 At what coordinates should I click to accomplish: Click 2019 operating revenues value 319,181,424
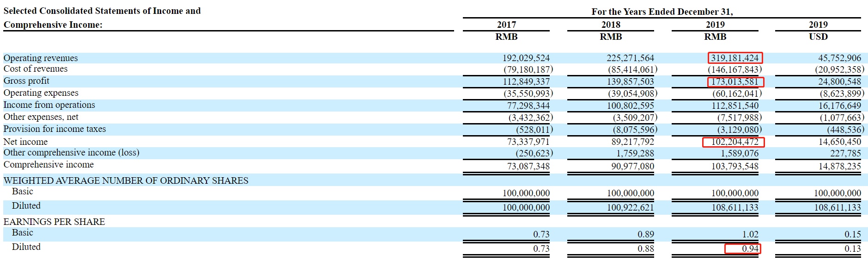point(735,58)
